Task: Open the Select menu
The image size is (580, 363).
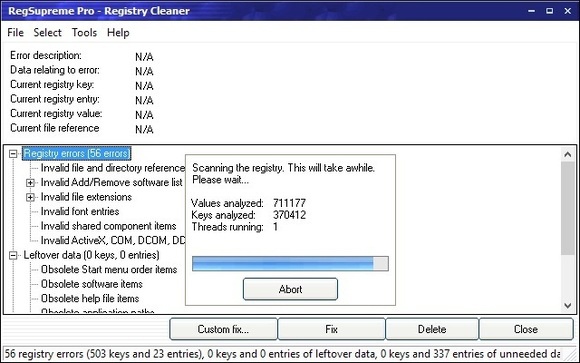Action: point(47,33)
